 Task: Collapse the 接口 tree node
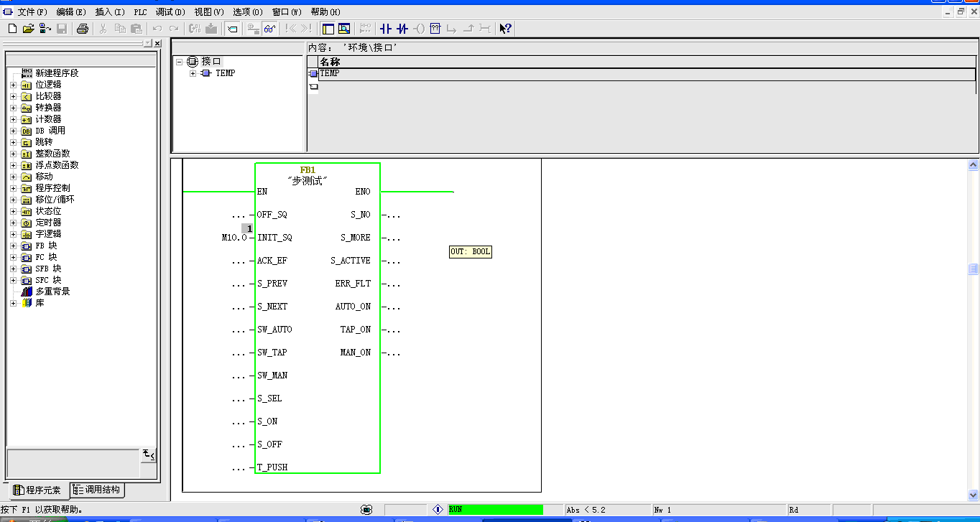point(180,62)
